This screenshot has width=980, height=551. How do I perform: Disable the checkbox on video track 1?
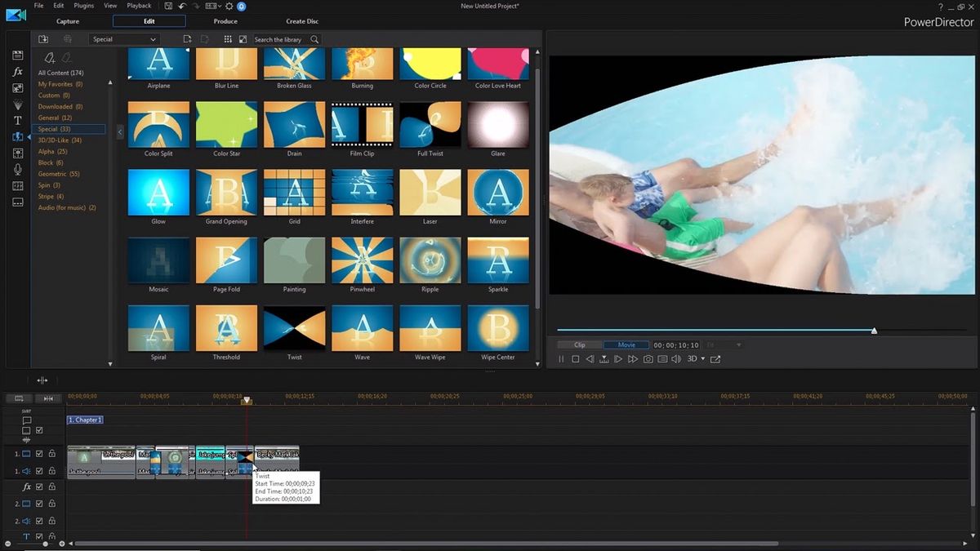[x=39, y=454]
